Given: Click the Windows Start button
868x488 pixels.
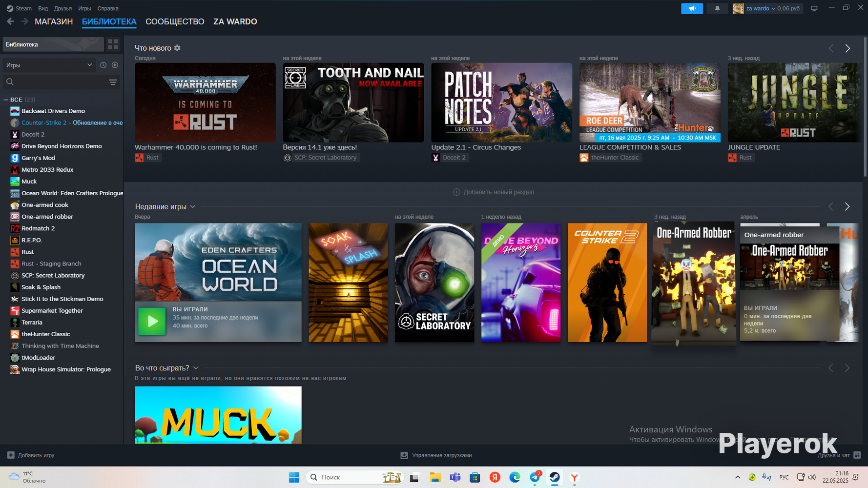Looking at the screenshot, I should pyautogui.click(x=294, y=477).
